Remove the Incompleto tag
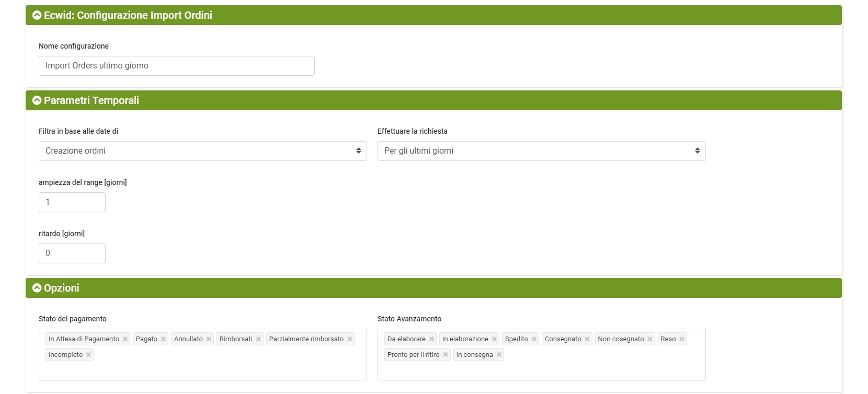This screenshot has width=868, height=394. [x=88, y=355]
